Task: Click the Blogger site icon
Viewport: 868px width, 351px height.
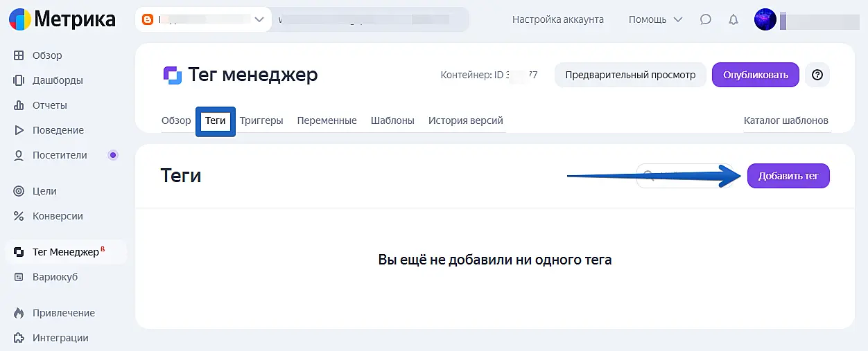Action: [147, 19]
